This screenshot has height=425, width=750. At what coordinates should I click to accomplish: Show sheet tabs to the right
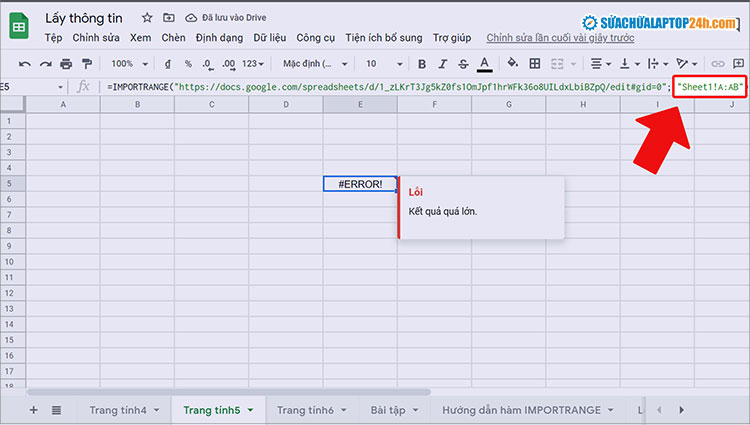click(682, 410)
